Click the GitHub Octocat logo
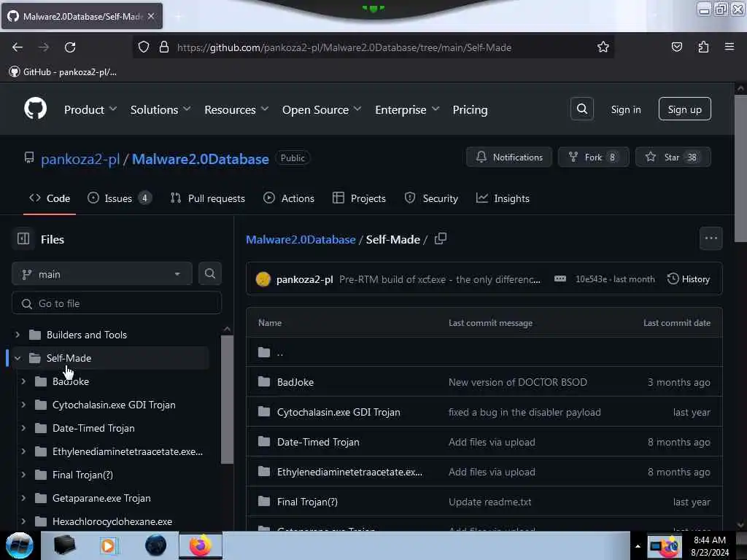 35,109
